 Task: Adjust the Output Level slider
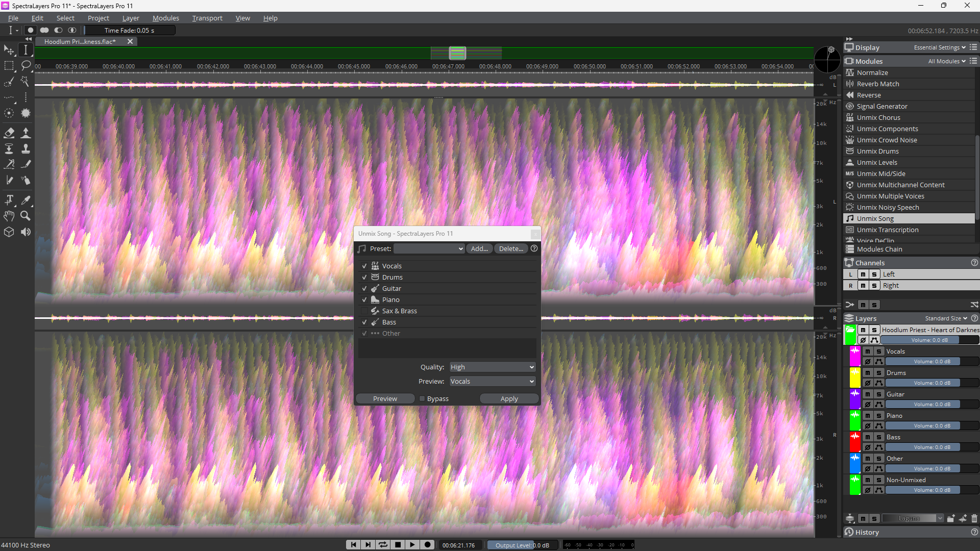pyautogui.click(x=522, y=545)
